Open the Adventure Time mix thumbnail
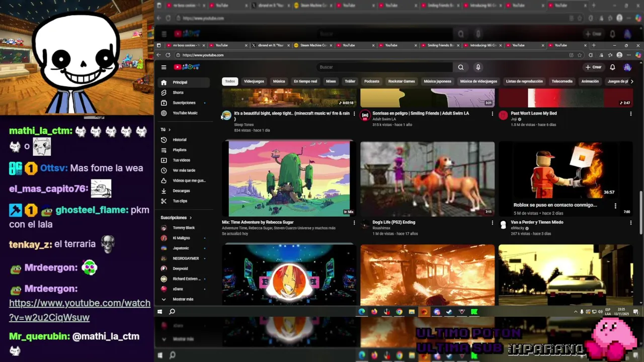Viewport: 644px width, 362px height. 289,179
